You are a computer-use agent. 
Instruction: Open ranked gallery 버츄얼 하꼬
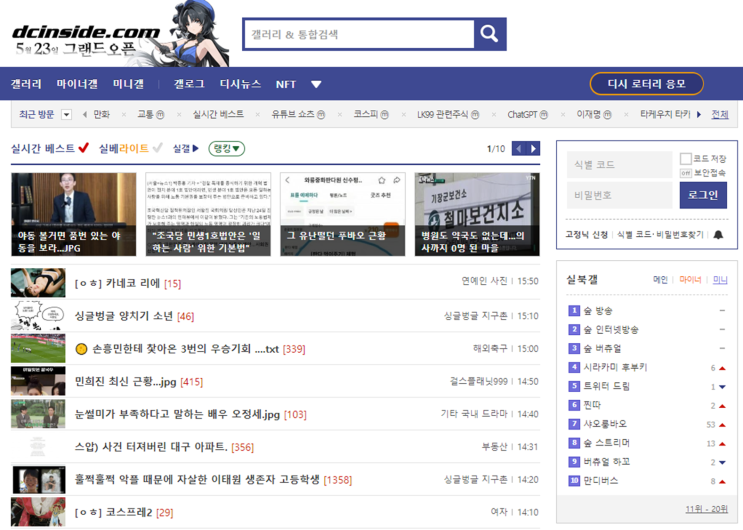point(607,462)
